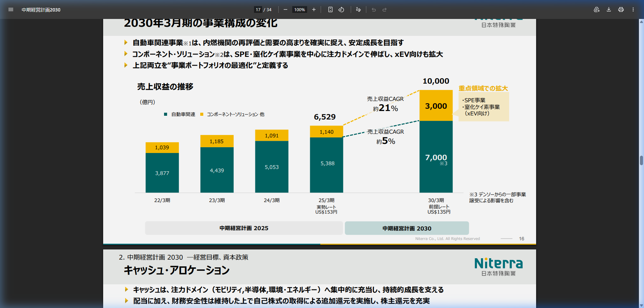The width and height of the screenshot is (644, 308).
Task: Print the 中期経営計画2030 document
Action: [x=621, y=9]
